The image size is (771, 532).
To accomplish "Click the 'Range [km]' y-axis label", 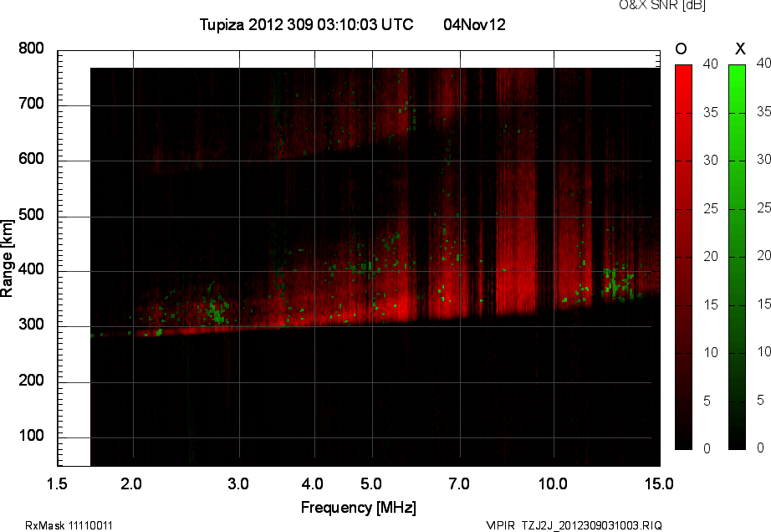I will [x=7, y=258].
